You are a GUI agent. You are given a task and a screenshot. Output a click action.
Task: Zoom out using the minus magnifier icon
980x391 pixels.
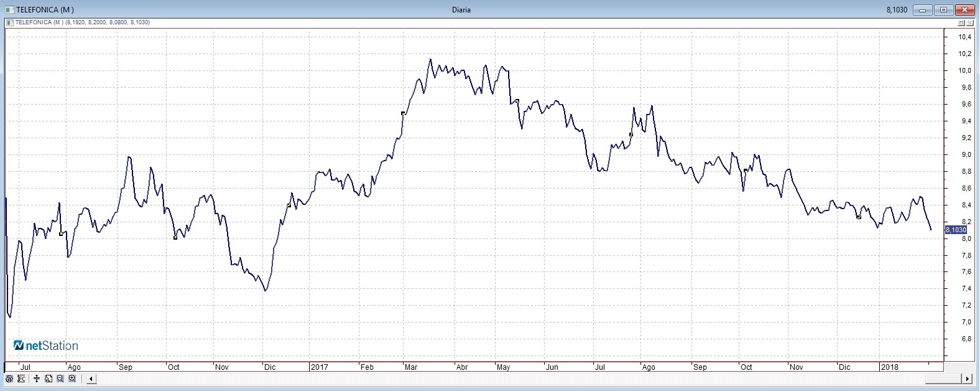[x=60, y=379]
